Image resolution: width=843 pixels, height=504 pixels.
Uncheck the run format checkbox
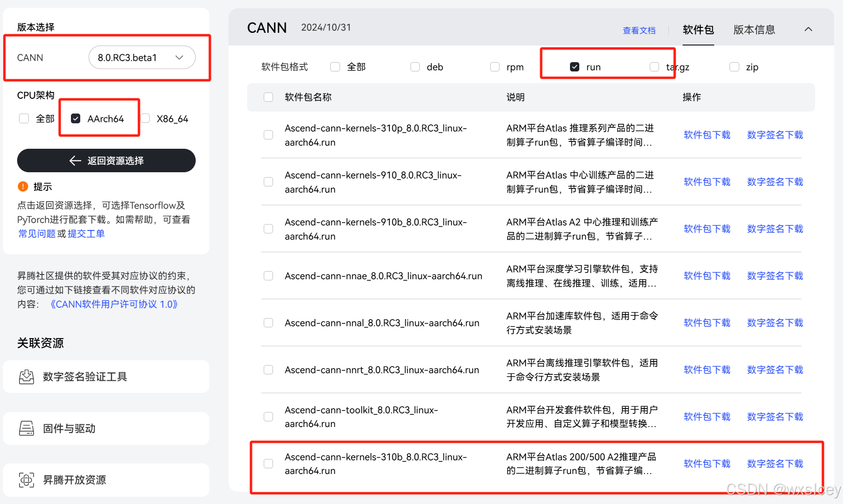[x=574, y=67]
